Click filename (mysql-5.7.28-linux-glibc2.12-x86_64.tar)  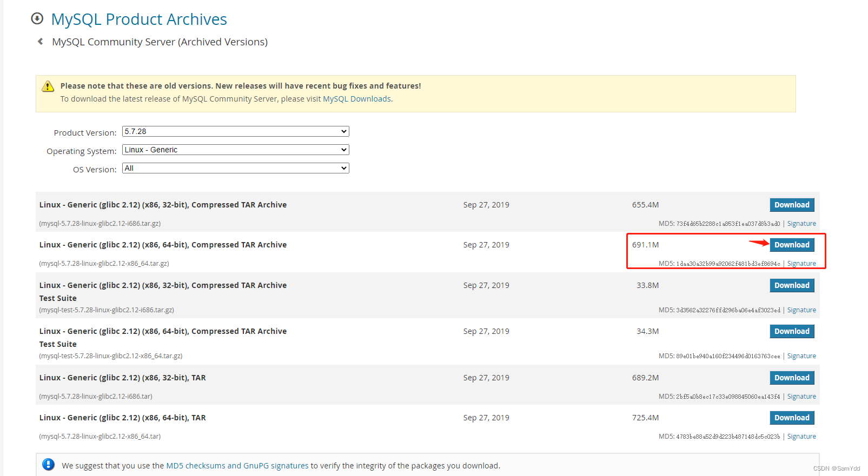[x=100, y=437]
